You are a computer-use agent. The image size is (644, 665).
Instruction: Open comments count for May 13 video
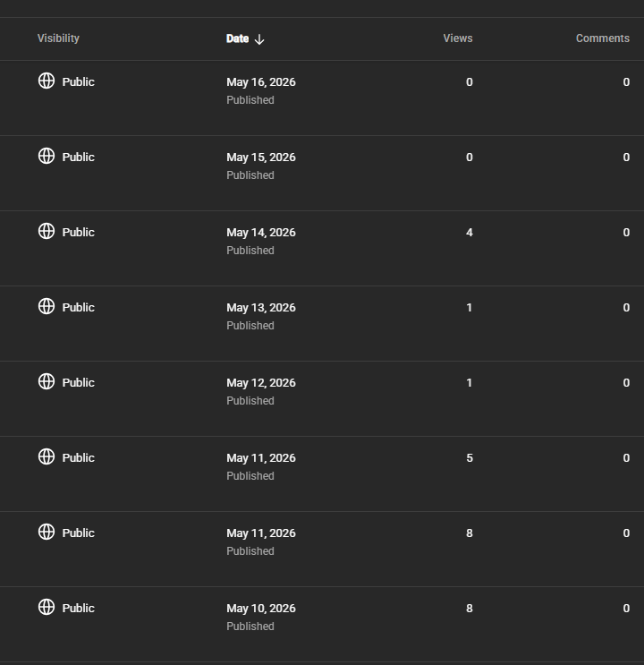pos(626,308)
